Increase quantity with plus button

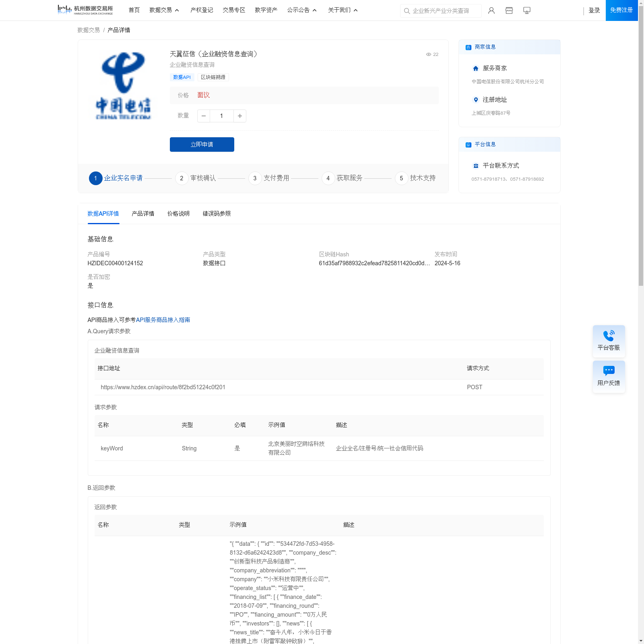click(240, 116)
